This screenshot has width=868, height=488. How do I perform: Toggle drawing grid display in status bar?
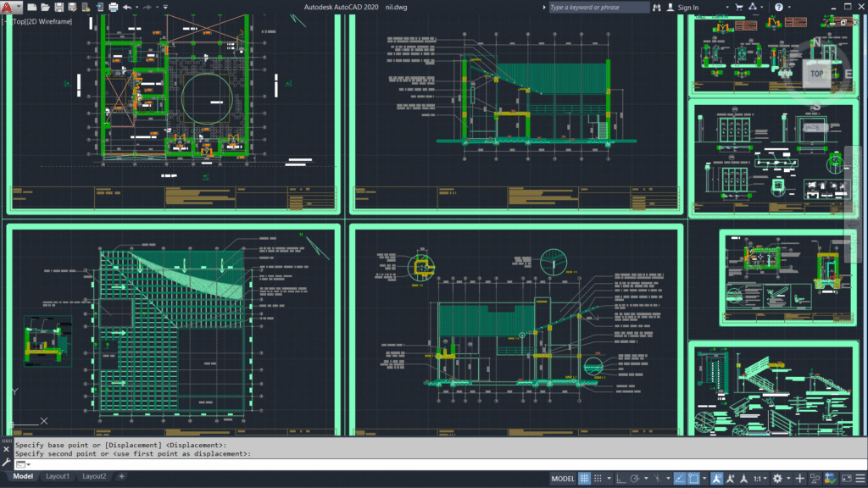coord(584,479)
